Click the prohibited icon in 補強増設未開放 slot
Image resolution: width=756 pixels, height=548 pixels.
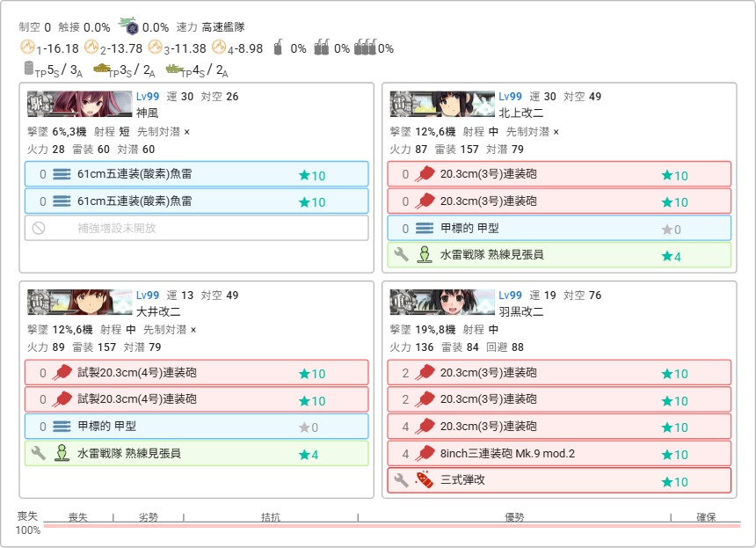[39, 228]
